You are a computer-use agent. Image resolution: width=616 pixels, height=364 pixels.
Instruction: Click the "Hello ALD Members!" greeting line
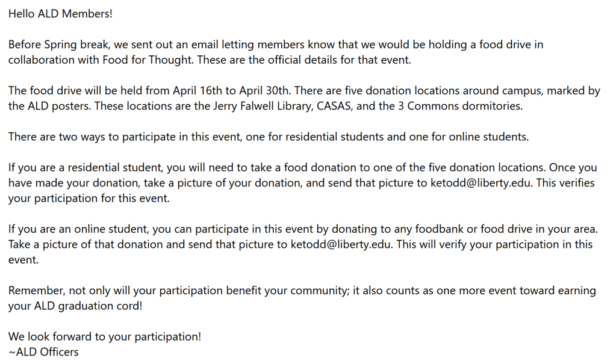pyautogui.click(x=60, y=14)
